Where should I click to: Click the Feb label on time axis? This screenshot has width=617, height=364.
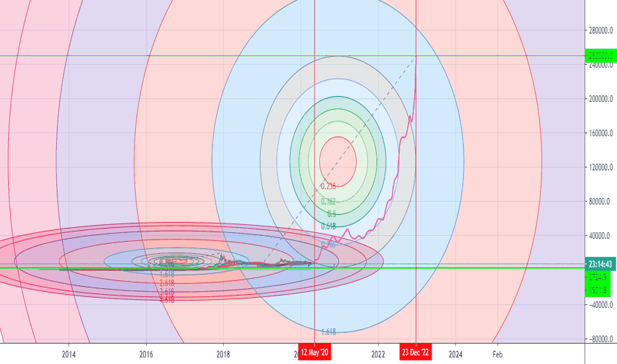[x=497, y=355]
